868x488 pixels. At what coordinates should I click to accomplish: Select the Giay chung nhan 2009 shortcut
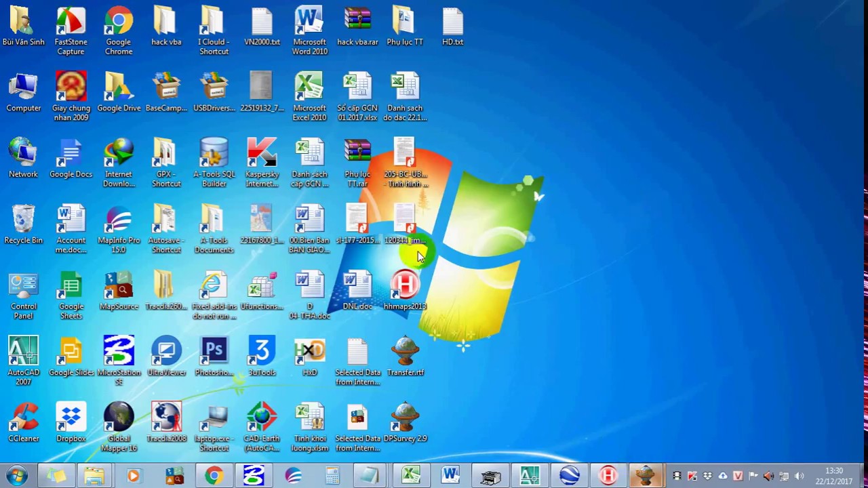click(71, 96)
